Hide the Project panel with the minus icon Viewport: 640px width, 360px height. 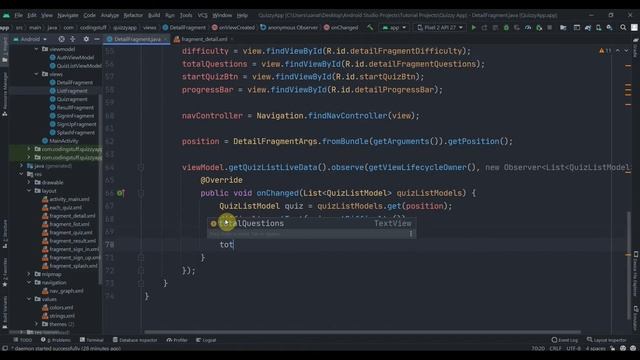coord(97,39)
